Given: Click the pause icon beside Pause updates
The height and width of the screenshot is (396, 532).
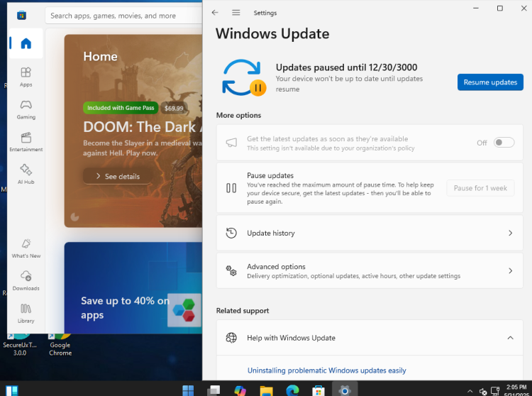Looking at the screenshot, I should click(x=231, y=188).
